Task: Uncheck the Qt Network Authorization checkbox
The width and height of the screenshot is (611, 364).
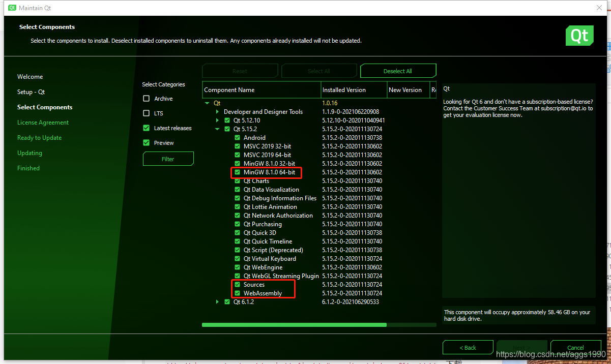Action: [238, 216]
